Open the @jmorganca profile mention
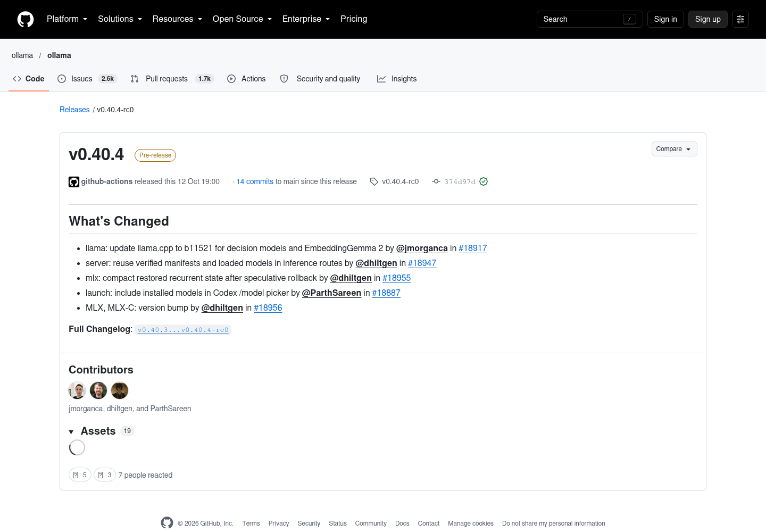 (x=422, y=248)
